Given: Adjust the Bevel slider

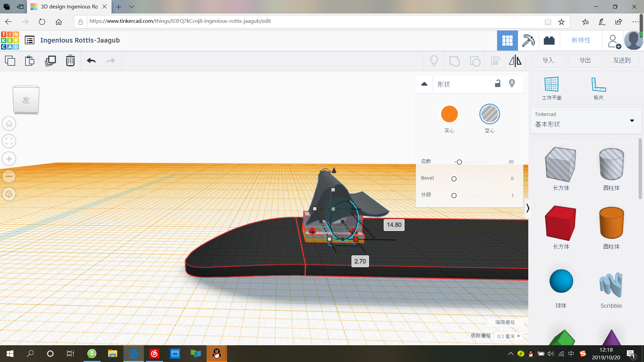Looking at the screenshot, I should tap(454, 179).
